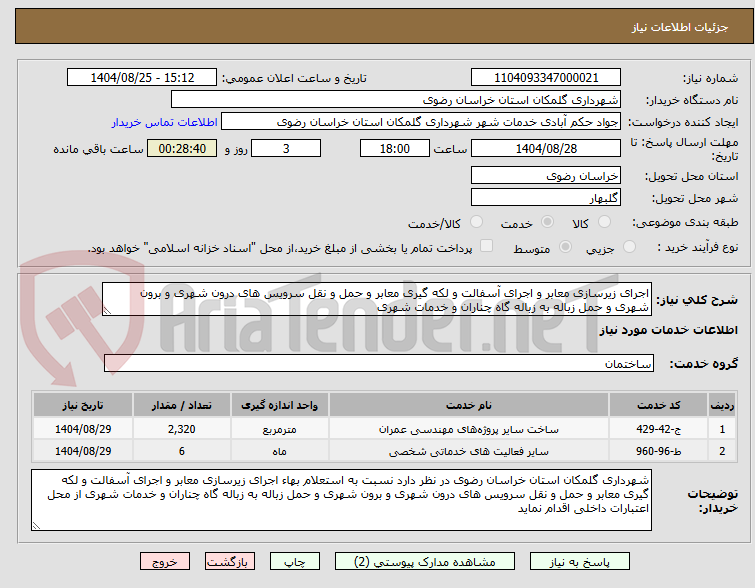
Task: Click the مترمربع unit cell
Action: (280, 429)
